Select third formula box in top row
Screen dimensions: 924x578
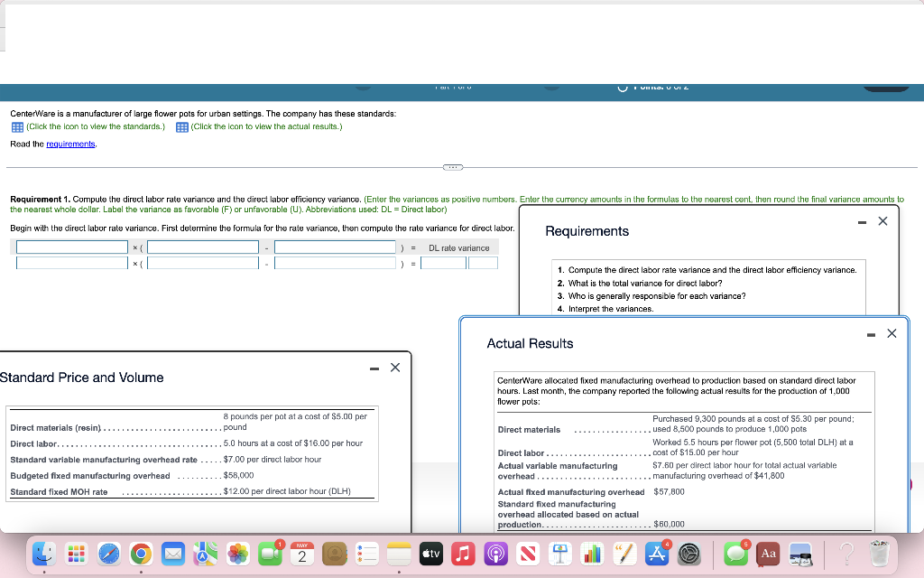point(335,247)
